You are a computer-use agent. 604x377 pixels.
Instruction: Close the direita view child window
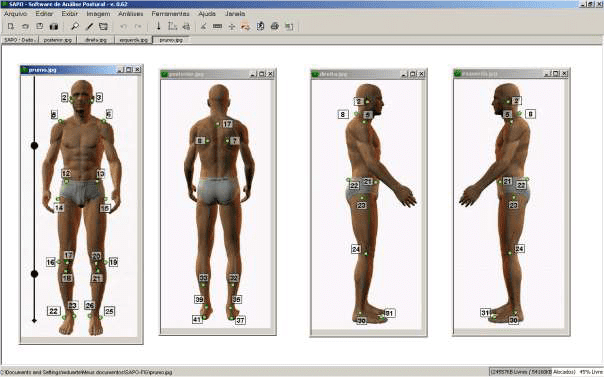pos(421,74)
